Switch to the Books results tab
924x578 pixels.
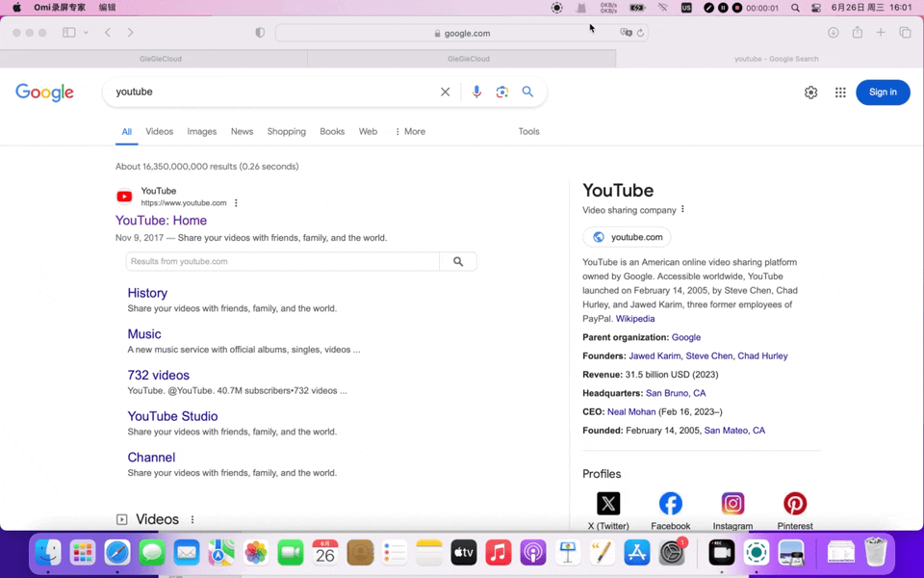pos(332,132)
